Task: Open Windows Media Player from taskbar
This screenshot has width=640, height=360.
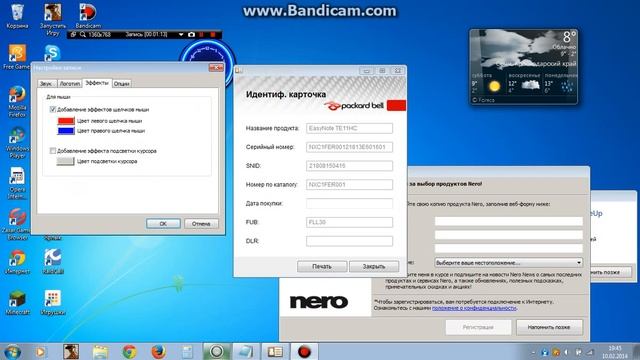Action: (40, 351)
